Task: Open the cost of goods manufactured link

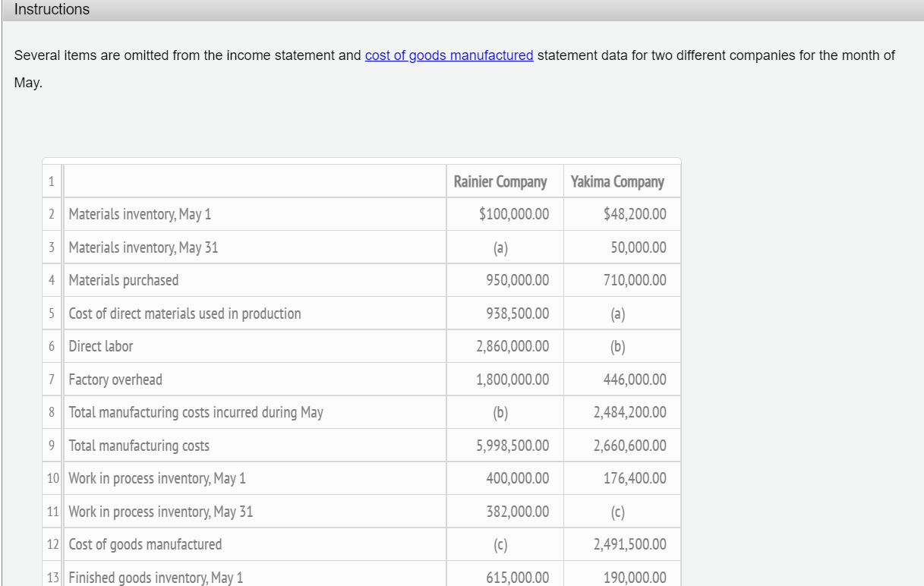Action: point(449,55)
